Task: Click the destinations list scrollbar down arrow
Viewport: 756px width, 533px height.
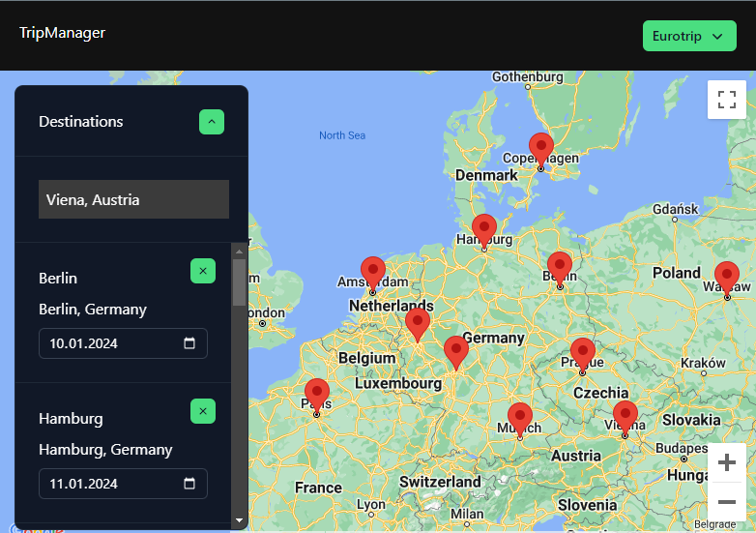Action: 239,520
